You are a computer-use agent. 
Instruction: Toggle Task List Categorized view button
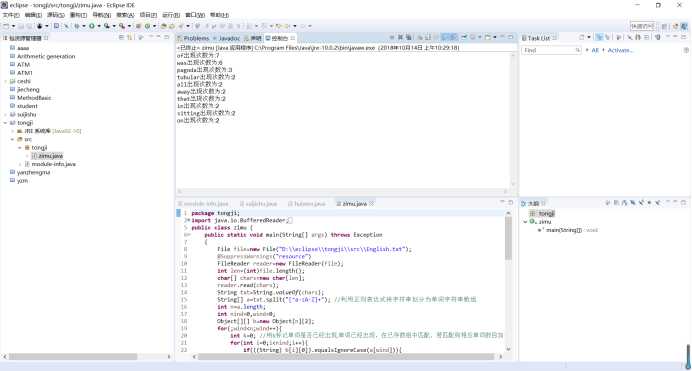[x=598, y=37]
